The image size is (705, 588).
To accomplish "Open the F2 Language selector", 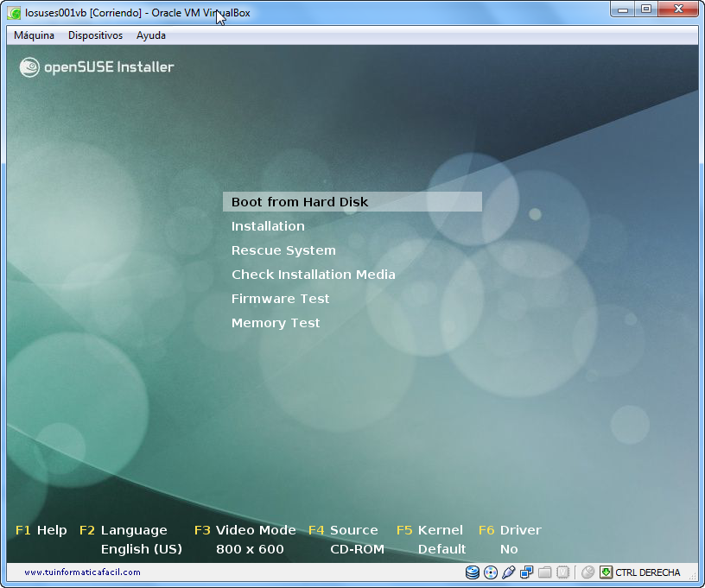I will 124,530.
